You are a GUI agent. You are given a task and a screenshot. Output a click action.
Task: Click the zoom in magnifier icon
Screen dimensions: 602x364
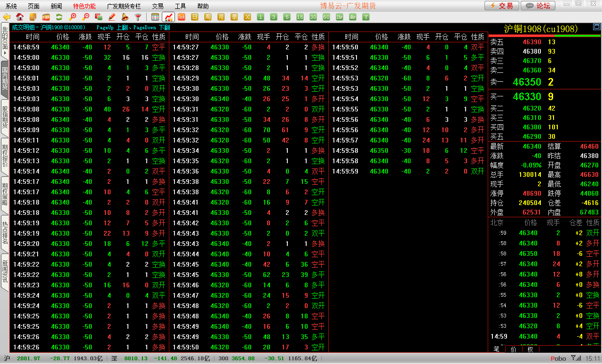click(72, 17)
